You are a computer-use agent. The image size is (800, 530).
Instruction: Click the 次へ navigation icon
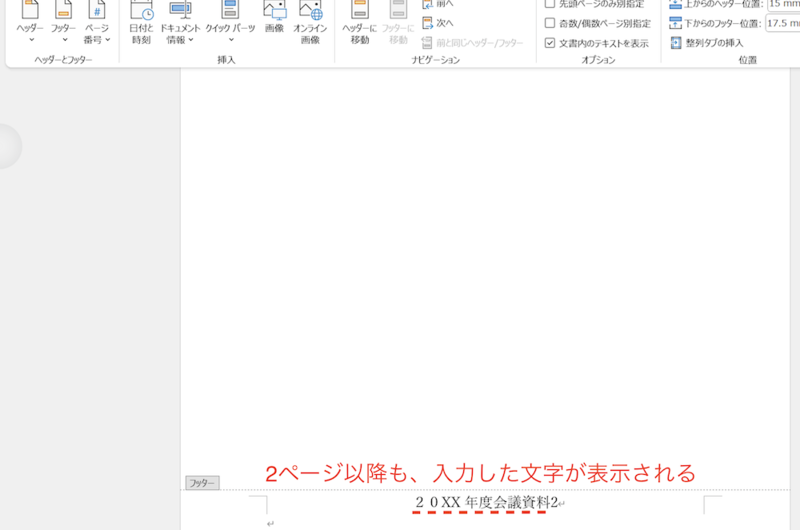coord(428,23)
